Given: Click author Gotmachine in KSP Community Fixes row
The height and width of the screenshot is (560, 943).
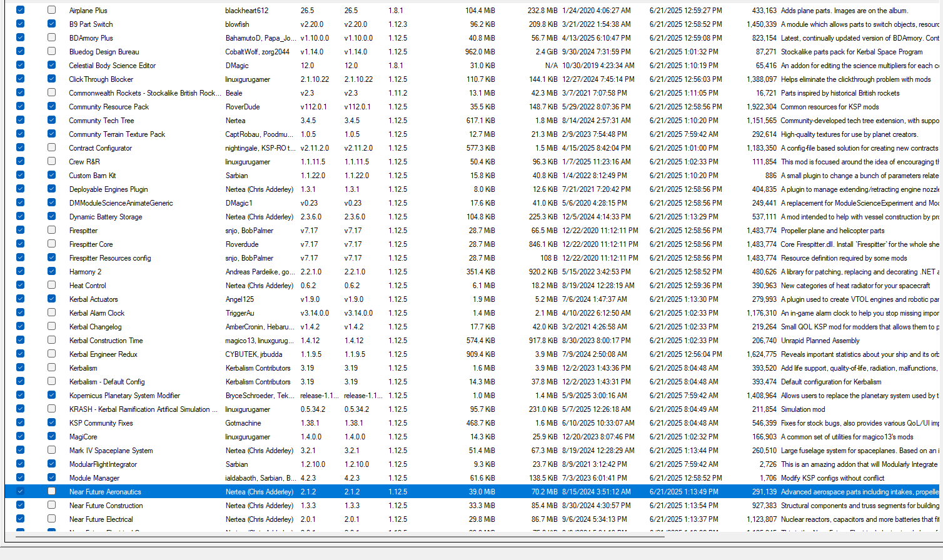Looking at the screenshot, I should coord(243,423).
